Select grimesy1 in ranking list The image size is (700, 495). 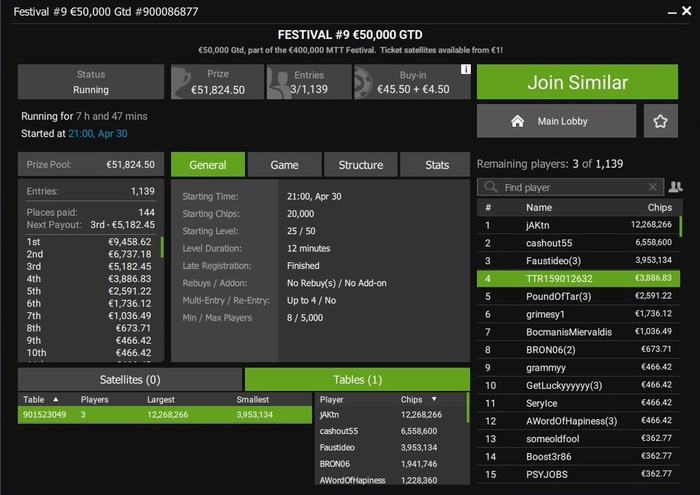tap(578, 314)
